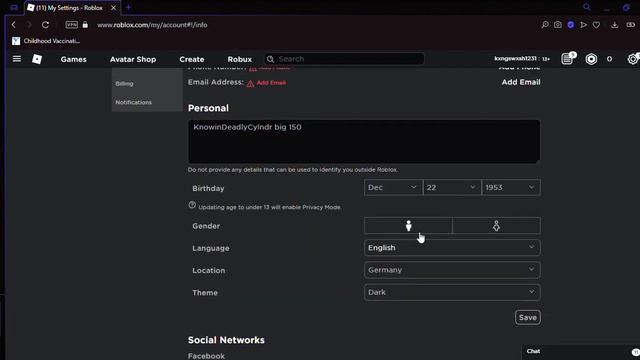Click red Add Email warning link

271,83
